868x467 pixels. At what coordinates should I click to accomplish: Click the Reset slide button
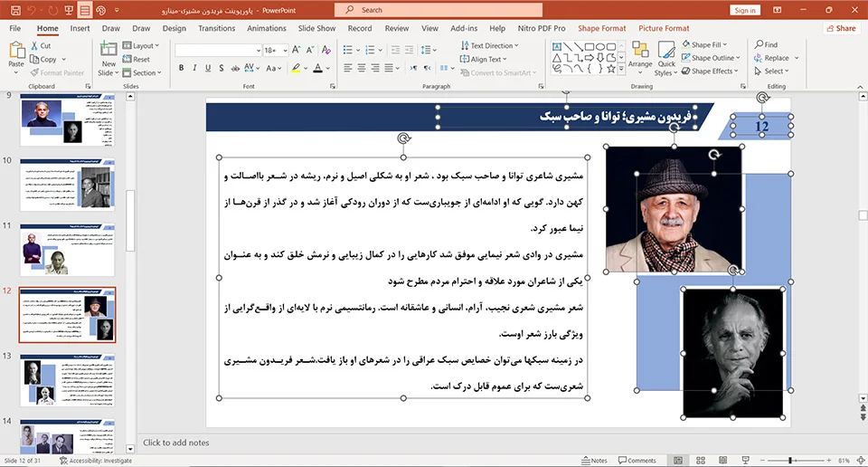(137, 59)
